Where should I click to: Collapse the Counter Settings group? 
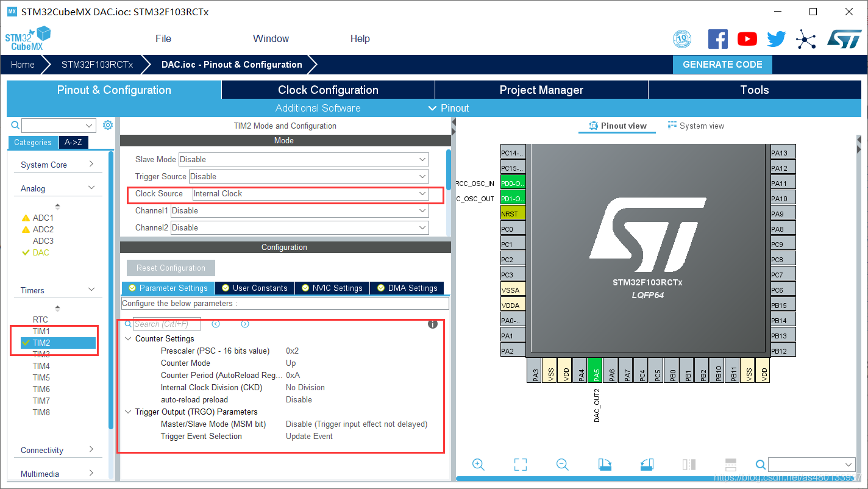(128, 338)
